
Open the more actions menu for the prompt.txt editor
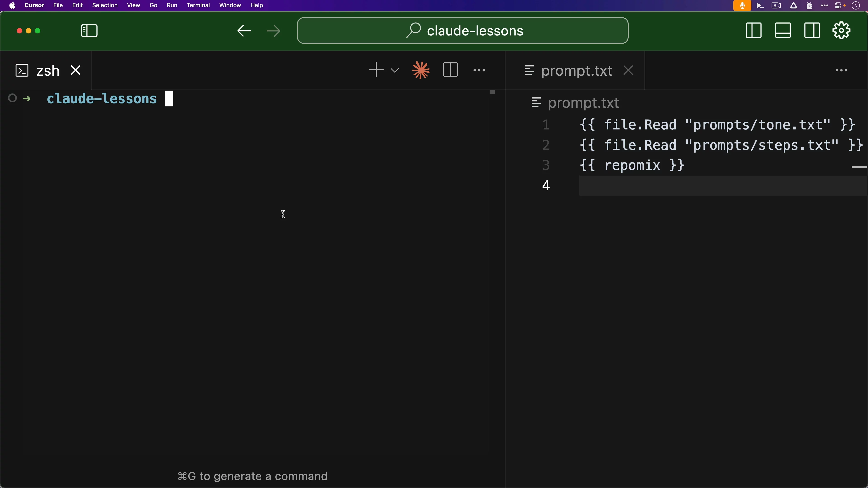841,70
